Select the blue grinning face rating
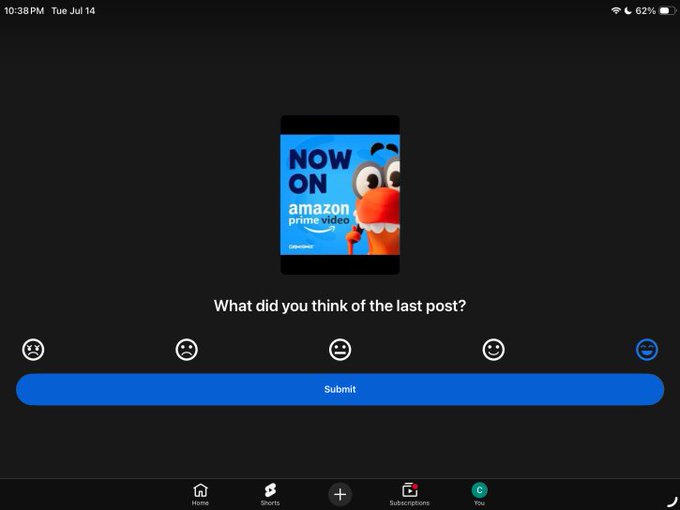 click(647, 350)
